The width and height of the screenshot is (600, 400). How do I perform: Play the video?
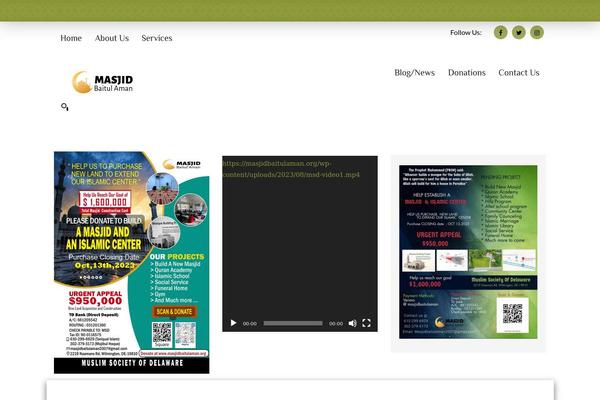tap(233, 323)
